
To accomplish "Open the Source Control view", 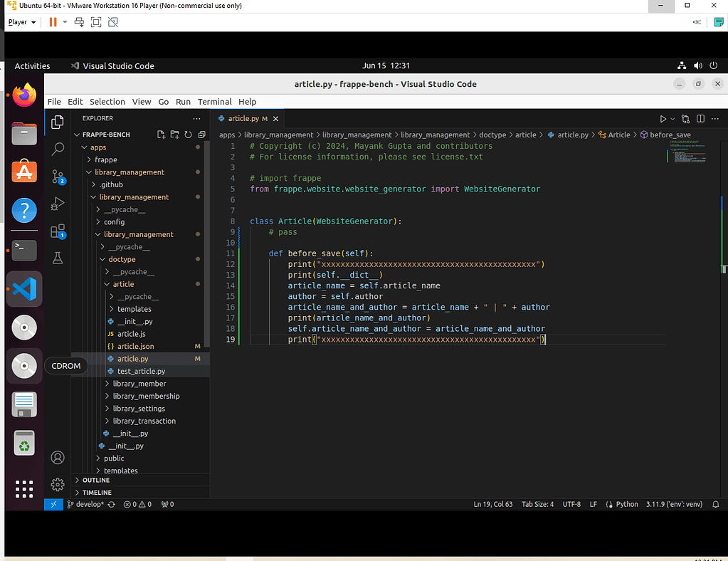I will pos(58,177).
